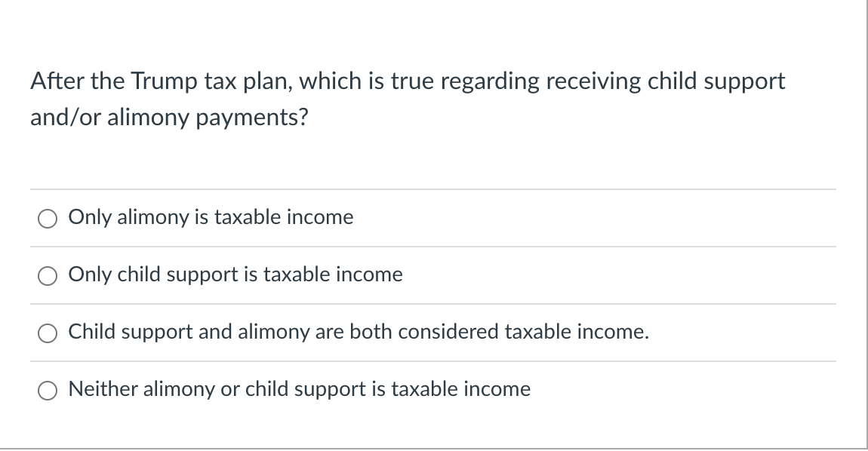Click the 'Only alimony is taxable income' text label
The image size is (868, 451).
click(x=211, y=217)
